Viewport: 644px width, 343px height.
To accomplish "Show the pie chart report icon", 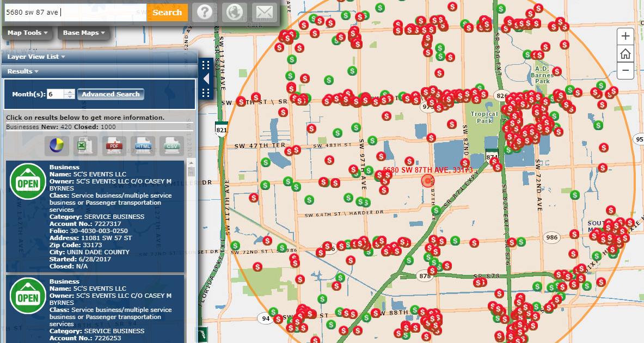I will coord(57,145).
